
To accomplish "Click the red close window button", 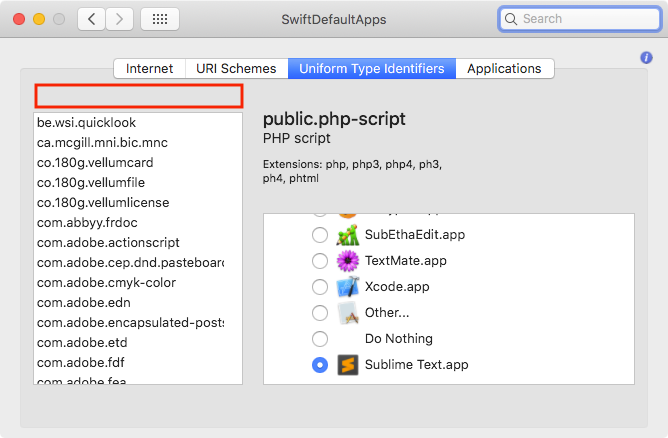I will 19,19.
